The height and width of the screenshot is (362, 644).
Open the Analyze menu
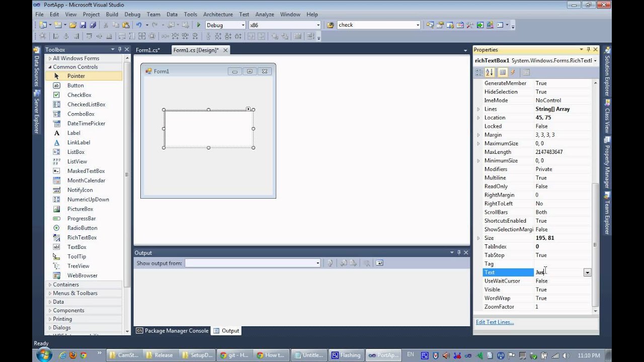click(x=264, y=15)
